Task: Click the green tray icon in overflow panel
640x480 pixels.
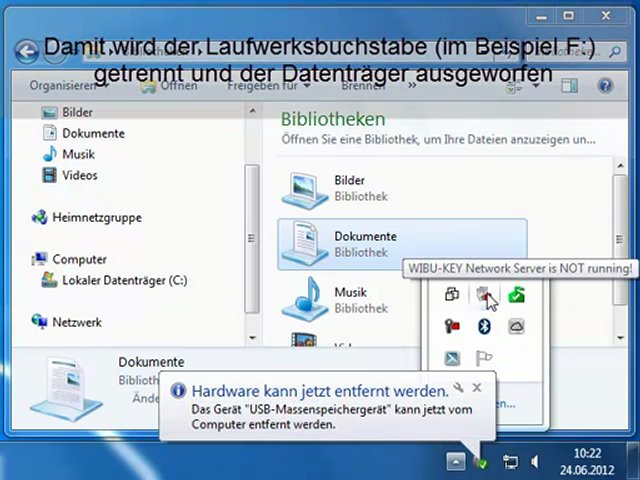Action: [516, 295]
